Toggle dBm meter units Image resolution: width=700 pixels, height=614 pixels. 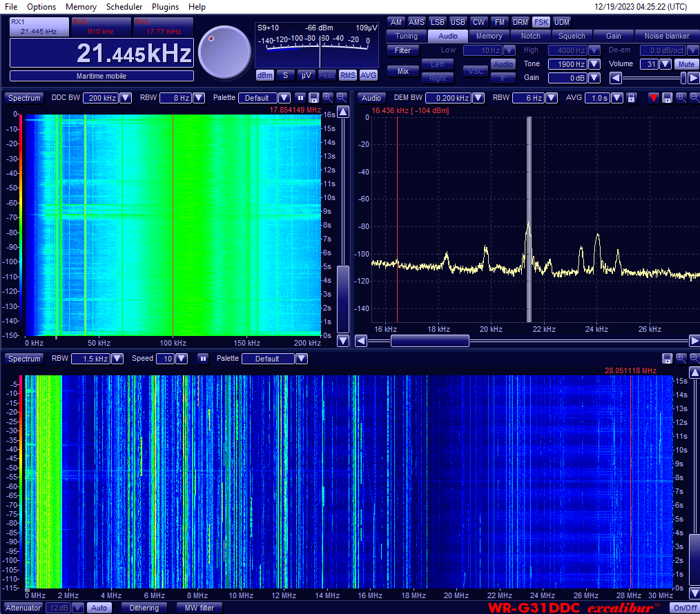pyautogui.click(x=264, y=75)
